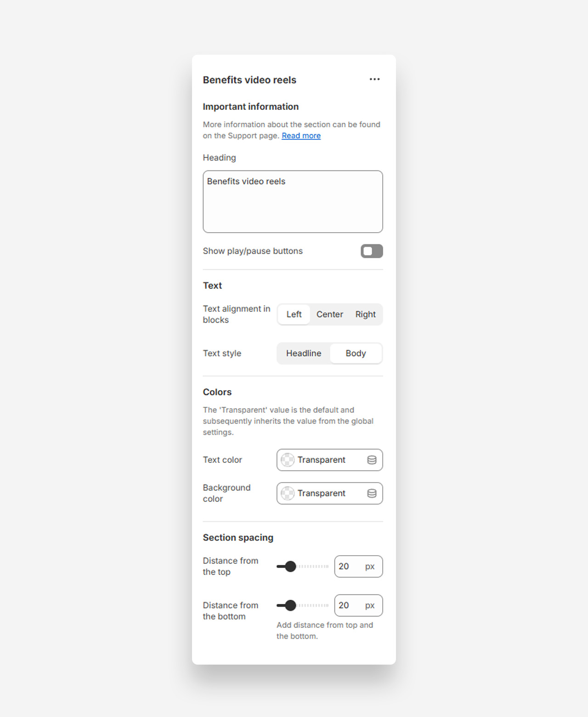The width and height of the screenshot is (588, 717).
Task: Click the Text color transparent swatch
Action: (x=288, y=460)
